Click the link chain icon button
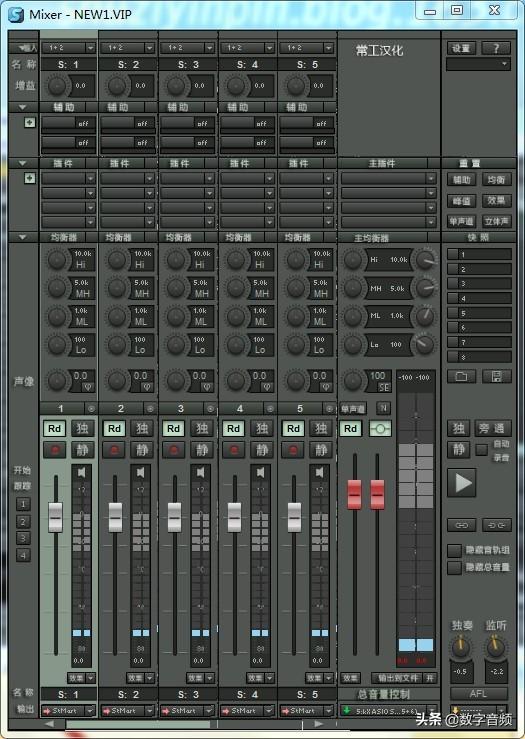This screenshot has height=739, width=525. (461, 525)
